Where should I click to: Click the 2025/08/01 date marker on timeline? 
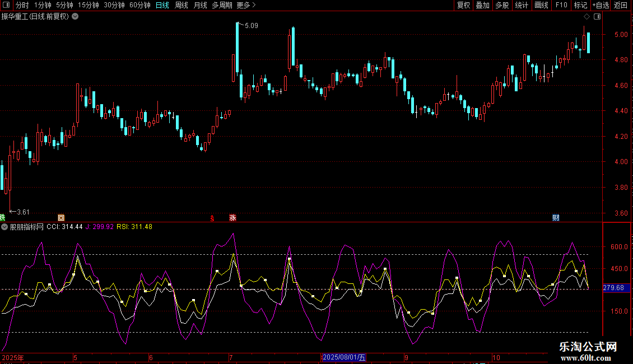tap(344, 357)
